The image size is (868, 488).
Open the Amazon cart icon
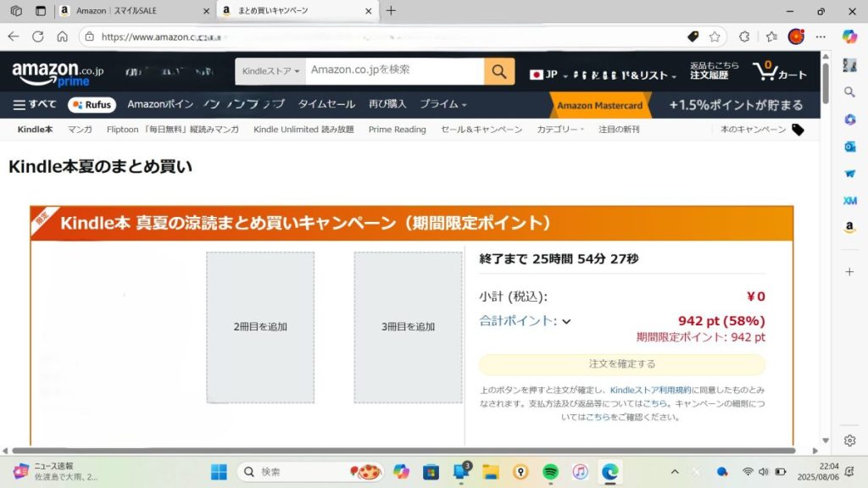(780, 71)
